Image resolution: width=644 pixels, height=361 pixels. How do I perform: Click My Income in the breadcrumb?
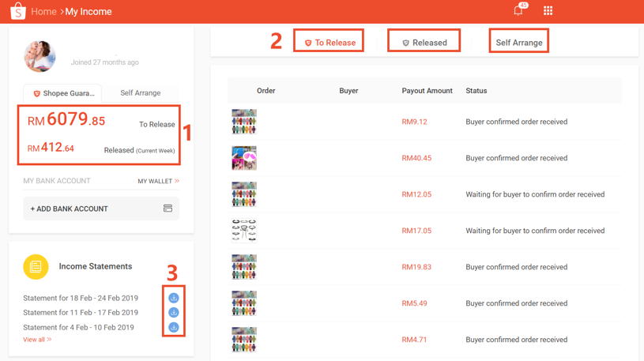[x=89, y=12]
